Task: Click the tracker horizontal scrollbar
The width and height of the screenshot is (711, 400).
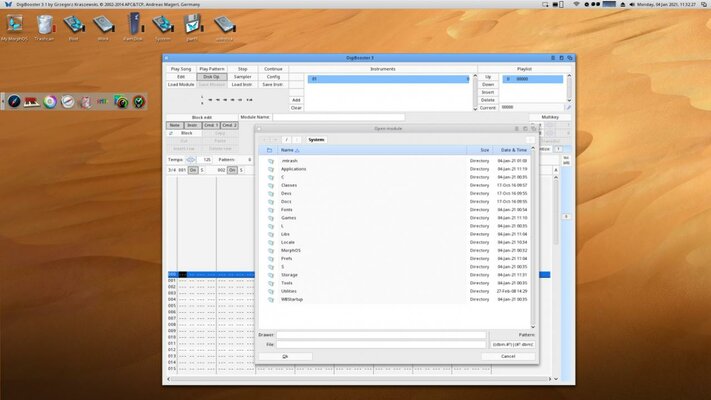Action: click(359, 379)
